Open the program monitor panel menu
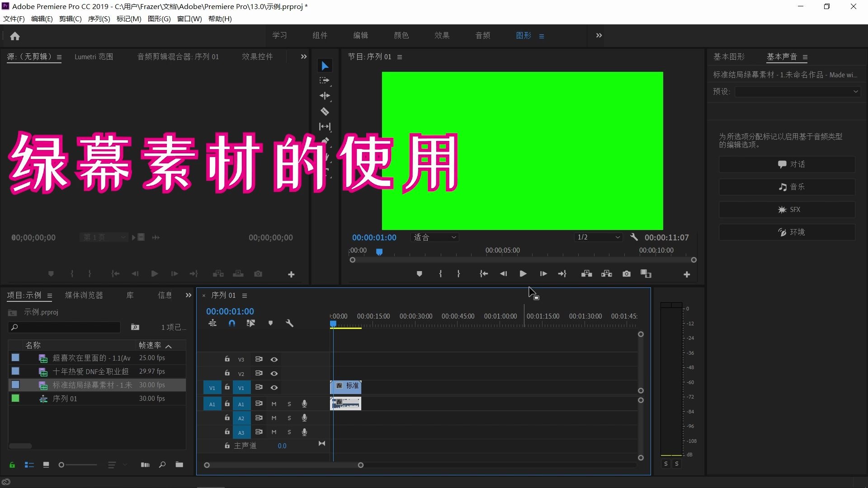Viewport: 868px width, 488px height. [400, 57]
